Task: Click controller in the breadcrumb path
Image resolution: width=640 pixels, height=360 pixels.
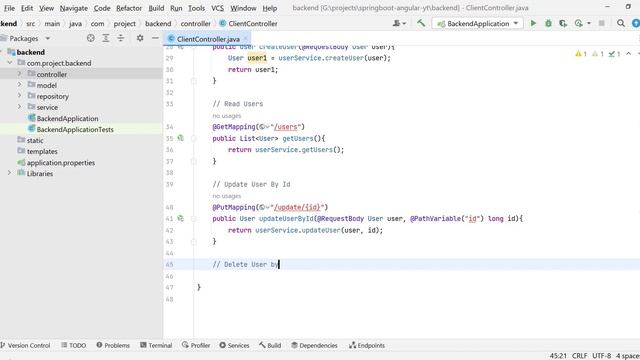Action: pos(196,24)
